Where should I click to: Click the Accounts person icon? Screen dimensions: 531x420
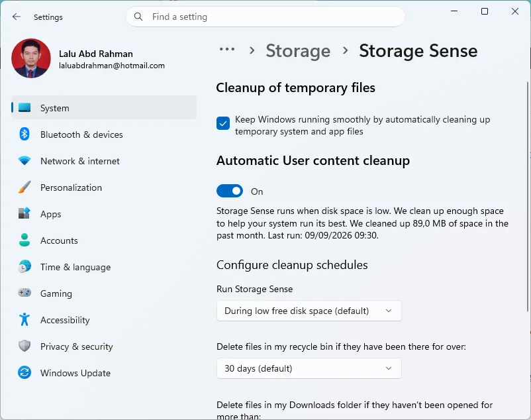coord(24,240)
